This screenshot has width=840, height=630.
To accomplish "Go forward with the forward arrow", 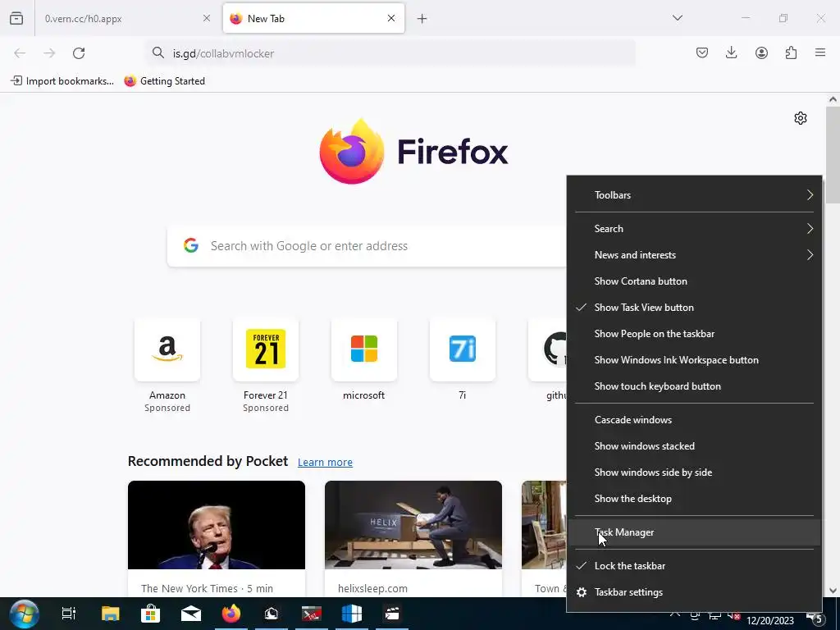I will [x=49, y=53].
